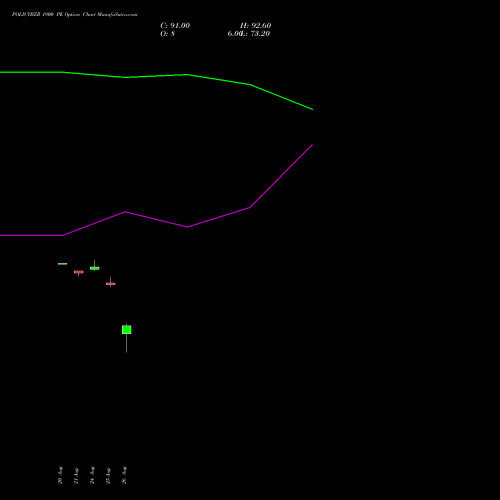Click the open value text O: 8
Screen dimensions: 500x500
point(167,34)
